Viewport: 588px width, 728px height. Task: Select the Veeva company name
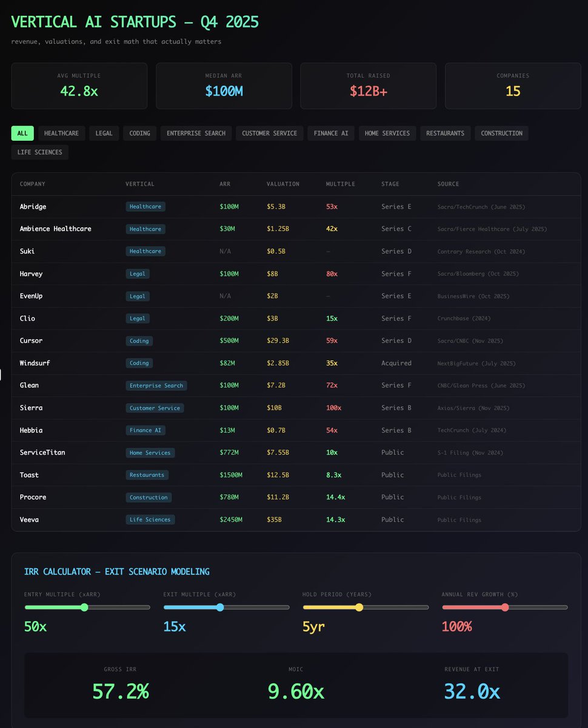[30, 520]
